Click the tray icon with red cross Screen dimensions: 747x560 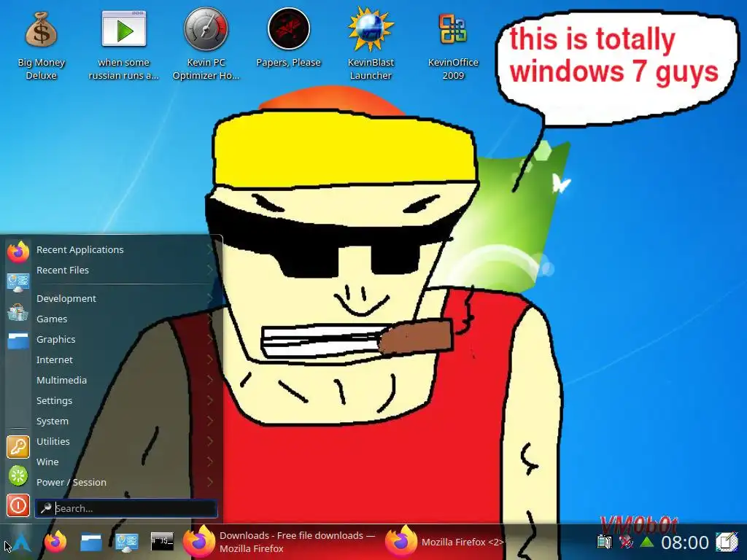(625, 542)
